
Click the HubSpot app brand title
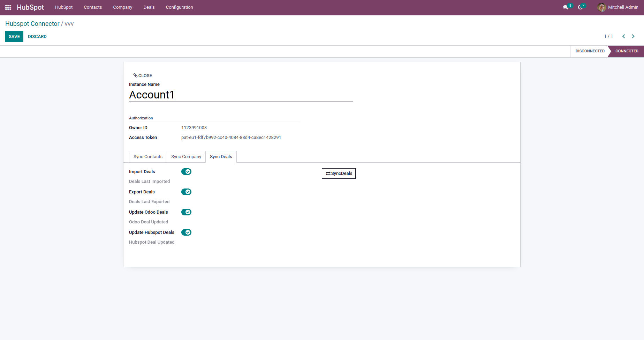pos(30,7)
